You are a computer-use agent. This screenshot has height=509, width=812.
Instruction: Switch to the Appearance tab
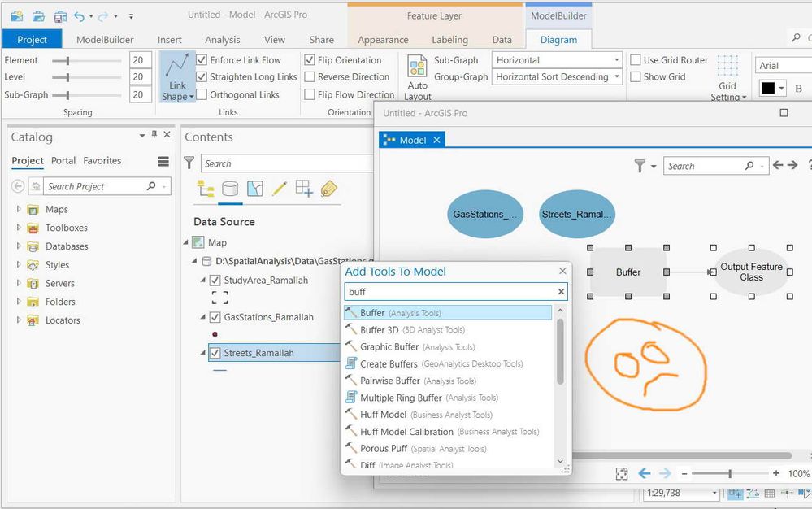tap(383, 39)
